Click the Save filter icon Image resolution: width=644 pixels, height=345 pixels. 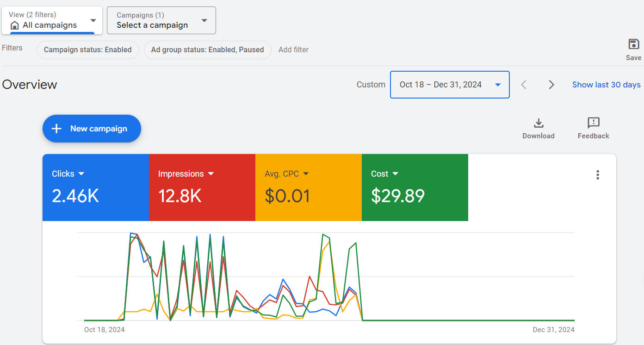633,44
